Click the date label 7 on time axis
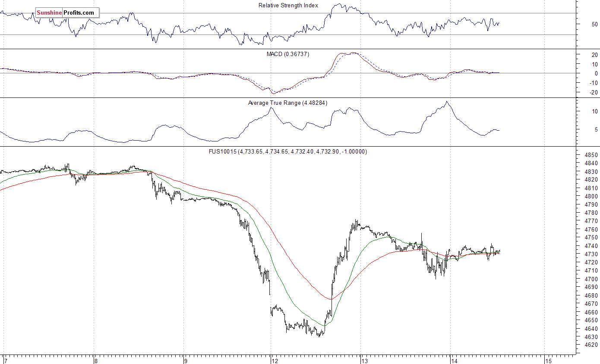Screen dimensions: 600x364 [5, 361]
